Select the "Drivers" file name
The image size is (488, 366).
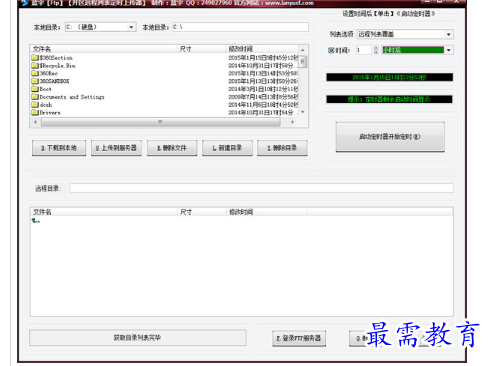(x=50, y=113)
